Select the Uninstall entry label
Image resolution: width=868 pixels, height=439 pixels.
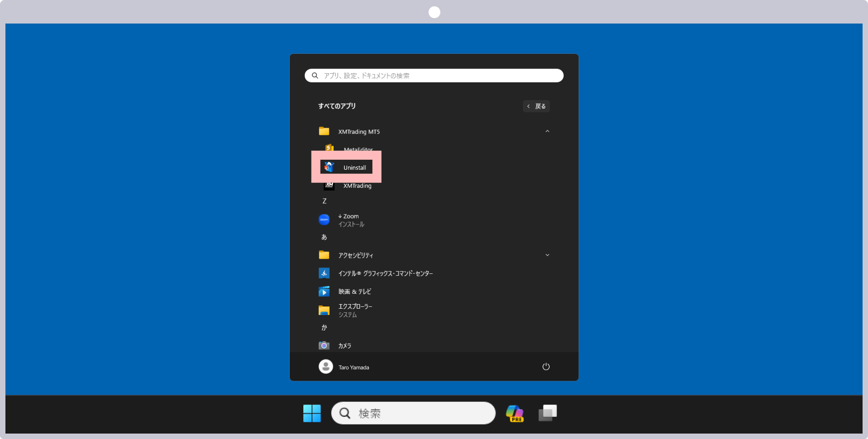(x=355, y=168)
